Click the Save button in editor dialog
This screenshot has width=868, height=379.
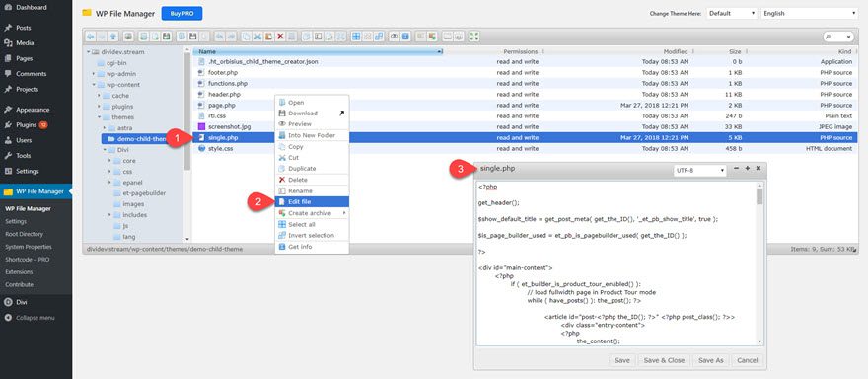pyautogui.click(x=622, y=360)
